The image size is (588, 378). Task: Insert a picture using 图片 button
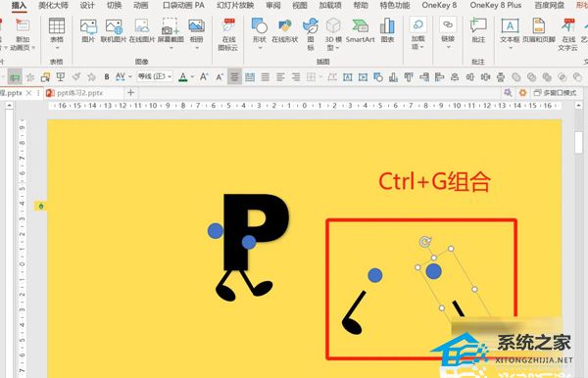pyautogui.click(x=88, y=30)
